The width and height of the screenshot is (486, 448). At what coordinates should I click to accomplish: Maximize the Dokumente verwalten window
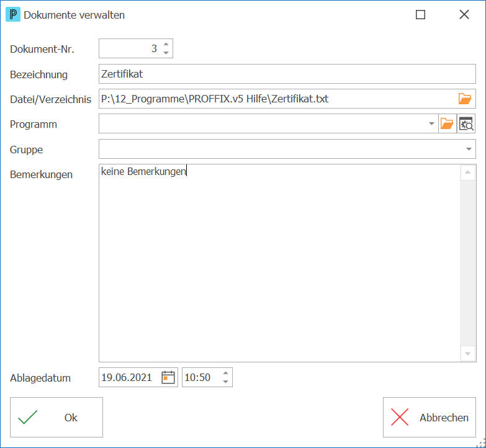(x=420, y=14)
